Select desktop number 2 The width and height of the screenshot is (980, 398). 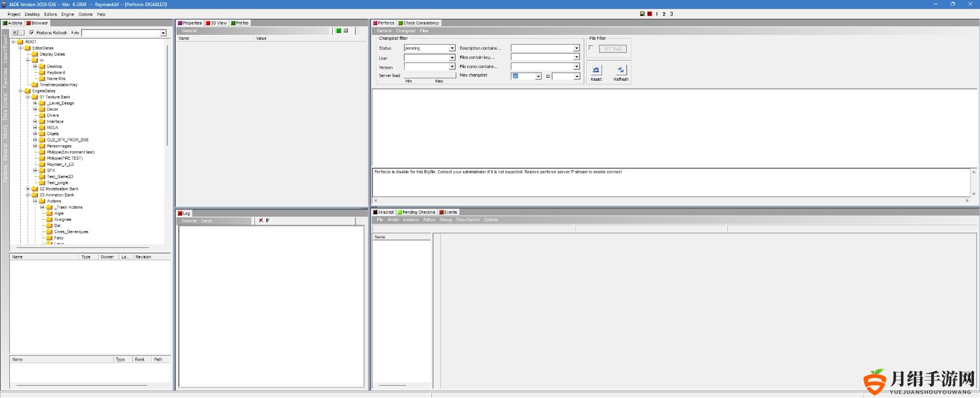(x=664, y=13)
